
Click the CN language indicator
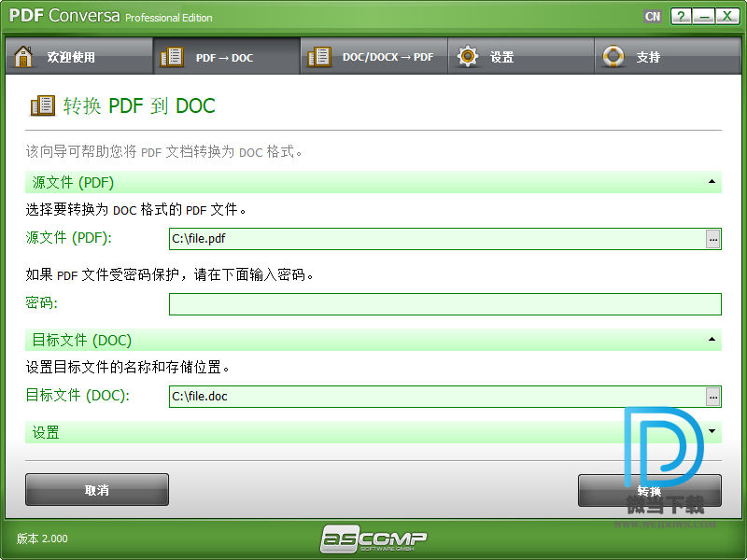(x=653, y=17)
